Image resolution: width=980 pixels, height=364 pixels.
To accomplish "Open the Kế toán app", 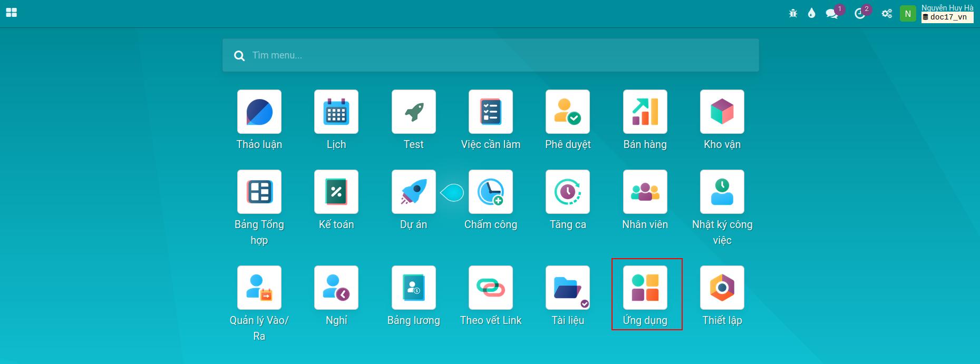I will tap(336, 192).
